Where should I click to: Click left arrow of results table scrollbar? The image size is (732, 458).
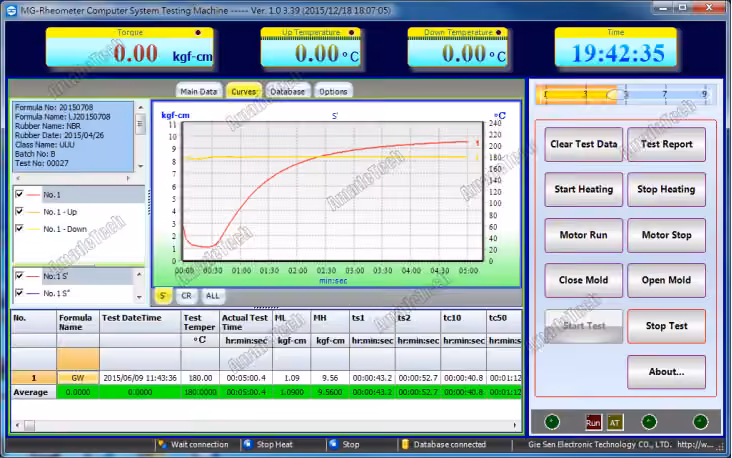point(18,425)
